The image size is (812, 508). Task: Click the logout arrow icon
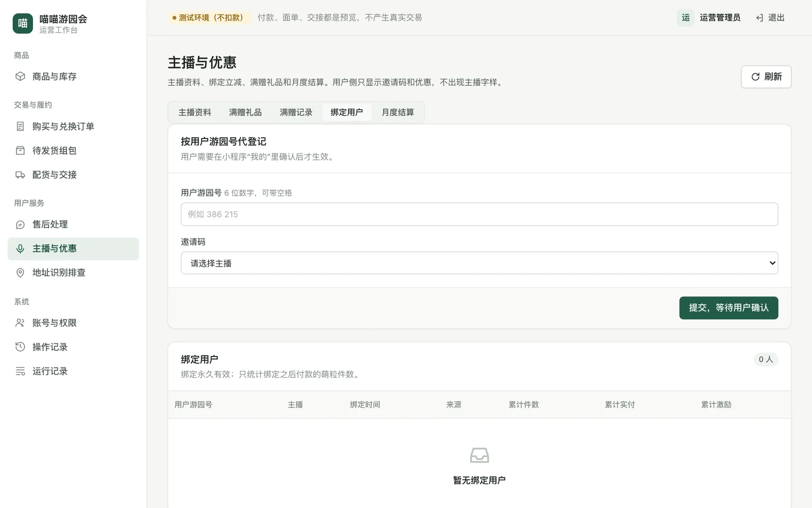[x=760, y=18]
